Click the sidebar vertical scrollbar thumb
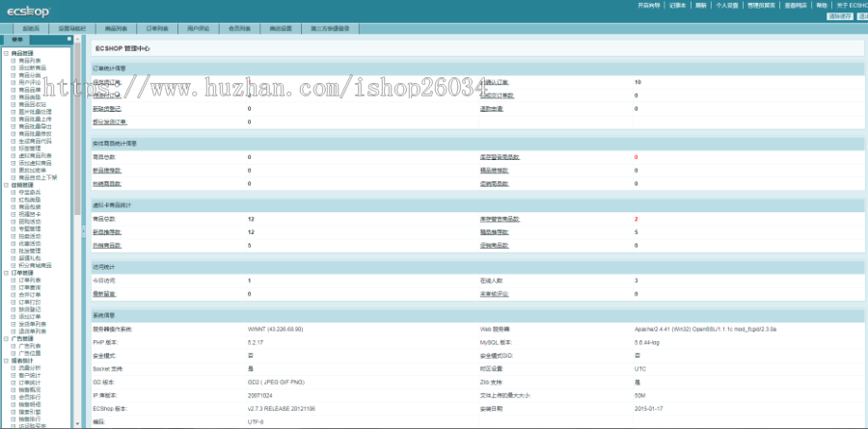Screen dimensions: 868x429 (x=77, y=128)
